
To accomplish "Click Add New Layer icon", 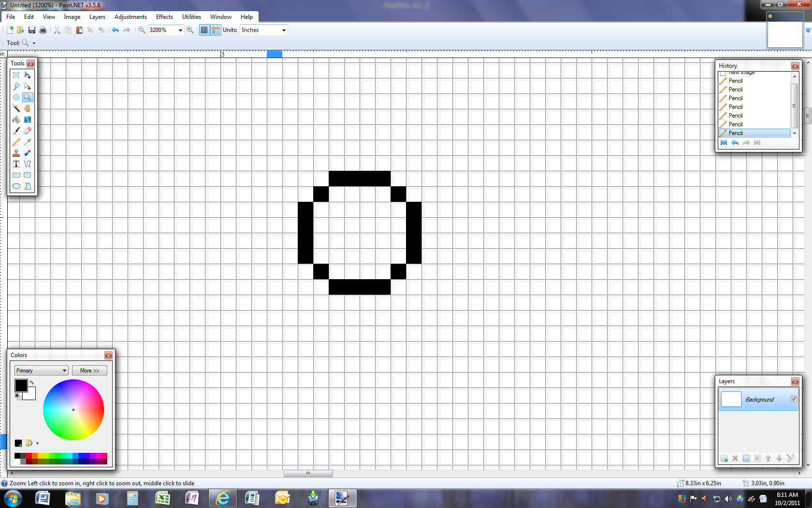I will point(724,458).
